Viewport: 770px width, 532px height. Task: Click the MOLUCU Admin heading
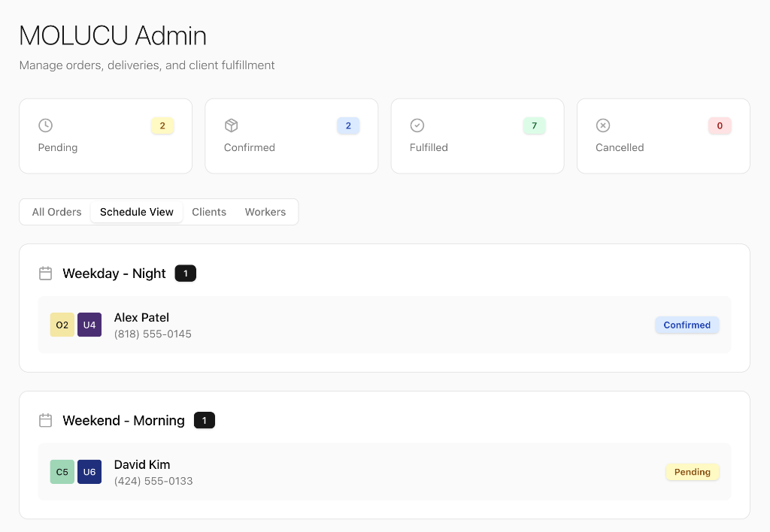point(113,36)
